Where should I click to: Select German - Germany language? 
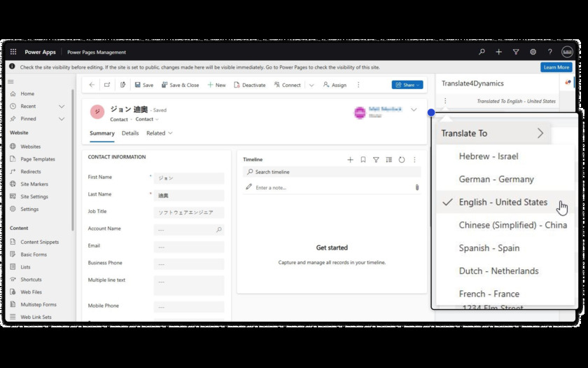(505, 179)
